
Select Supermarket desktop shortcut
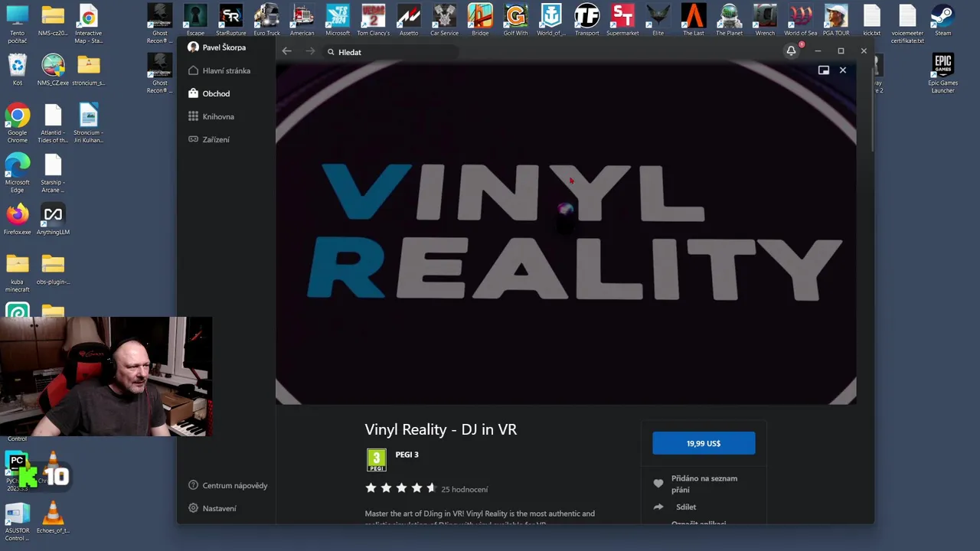coord(622,21)
